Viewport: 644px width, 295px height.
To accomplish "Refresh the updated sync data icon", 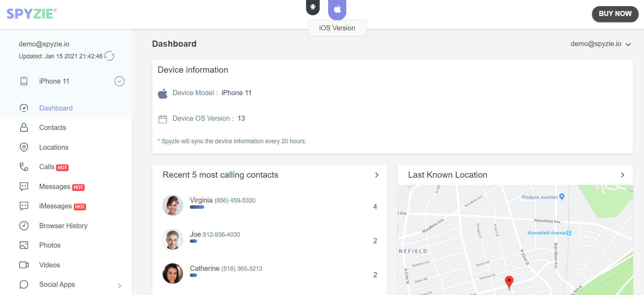I will point(109,56).
